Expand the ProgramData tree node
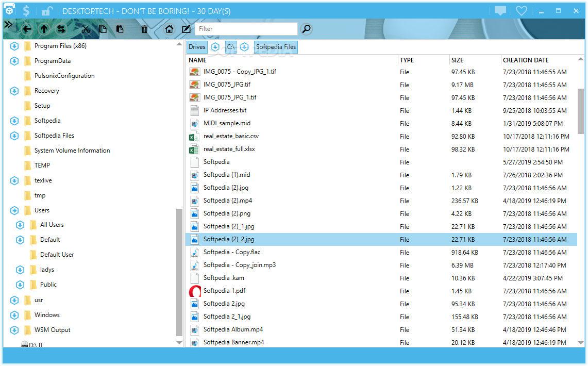588x366 pixels. 14,61
